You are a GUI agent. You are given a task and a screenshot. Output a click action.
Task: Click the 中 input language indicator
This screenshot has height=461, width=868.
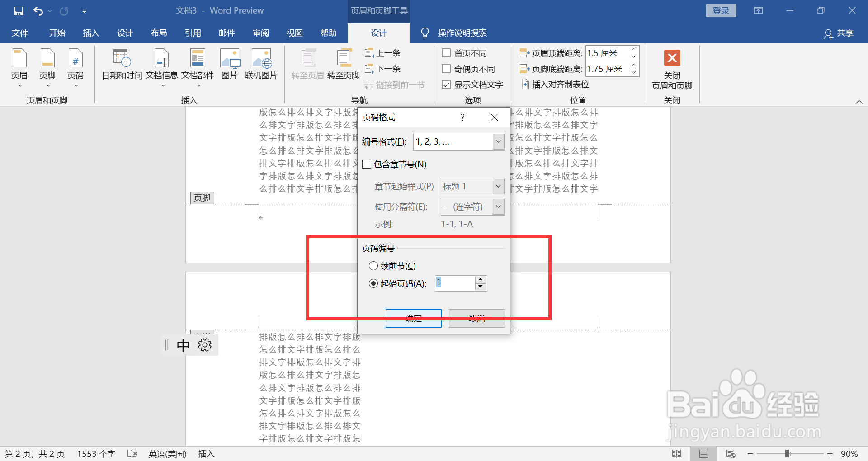[x=183, y=345]
